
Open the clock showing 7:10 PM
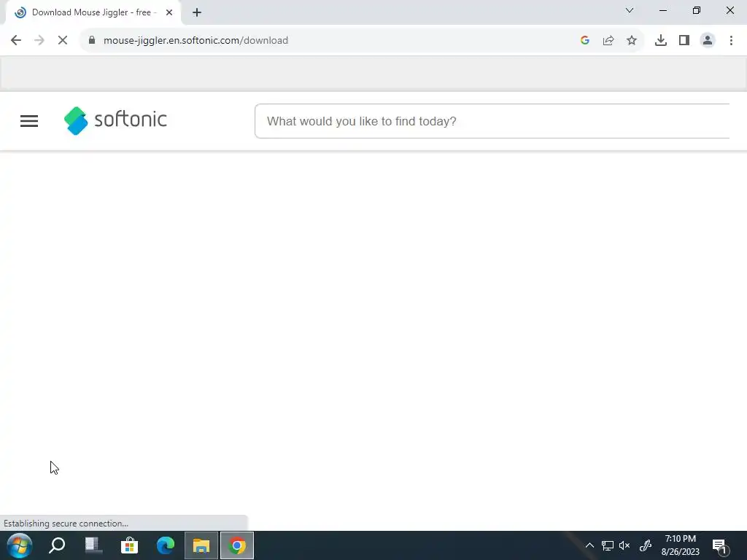pos(681,545)
